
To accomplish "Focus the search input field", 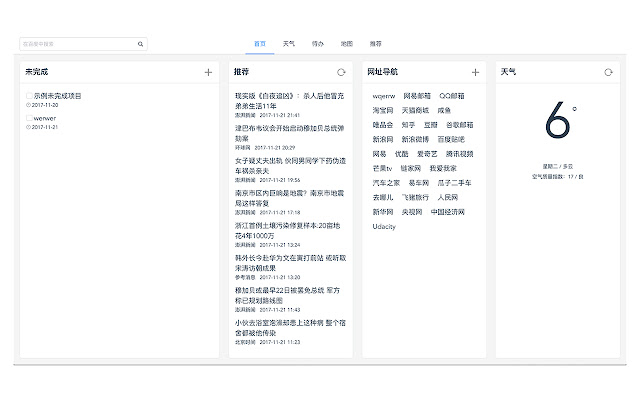I will (83, 44).
